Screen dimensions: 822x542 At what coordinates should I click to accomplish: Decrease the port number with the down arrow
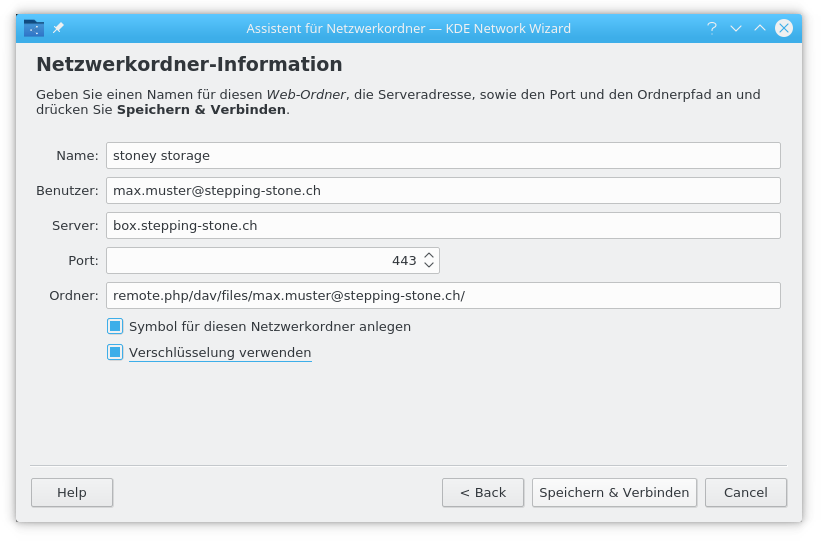click(429, 265)
